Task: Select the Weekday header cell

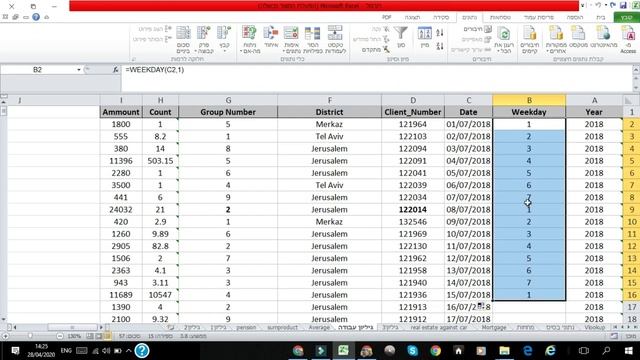Action: [529, 112]
